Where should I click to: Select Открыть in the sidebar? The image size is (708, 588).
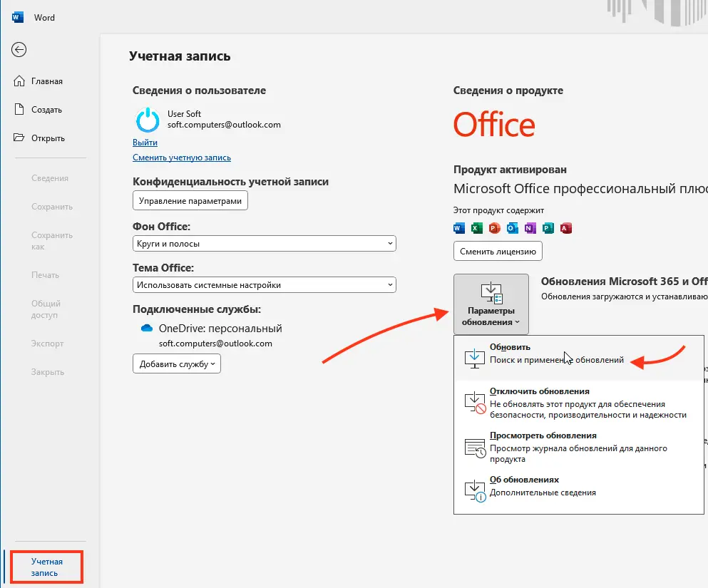pos(48,138)
